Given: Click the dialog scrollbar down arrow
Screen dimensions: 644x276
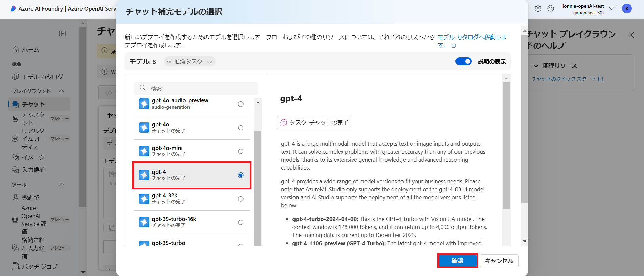Looking at the screenshot, I should coord(525,241).
